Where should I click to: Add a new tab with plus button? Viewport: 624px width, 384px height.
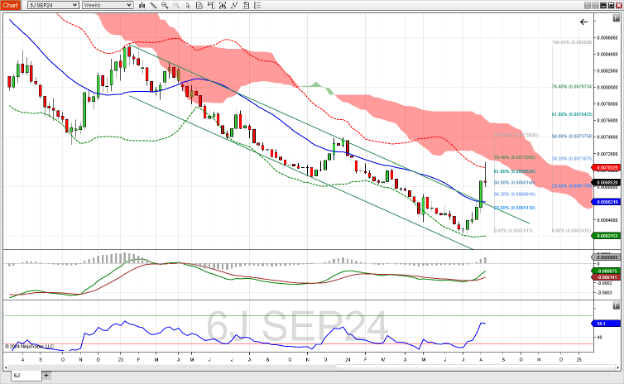click(46, 375)
